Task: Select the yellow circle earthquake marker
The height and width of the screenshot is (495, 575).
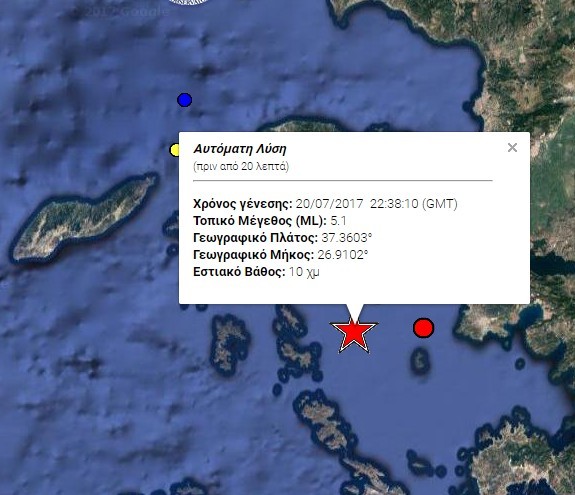Action: (175, 150)
